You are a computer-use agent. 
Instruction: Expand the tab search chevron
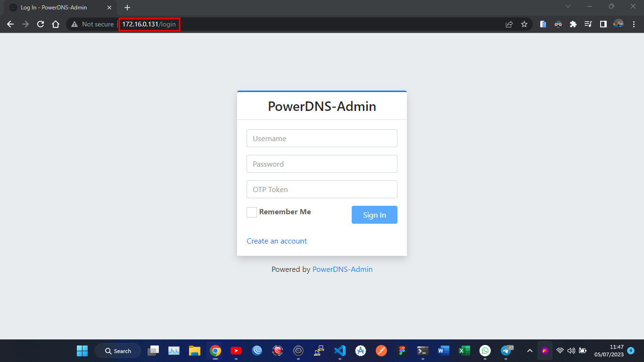point(568,7)
